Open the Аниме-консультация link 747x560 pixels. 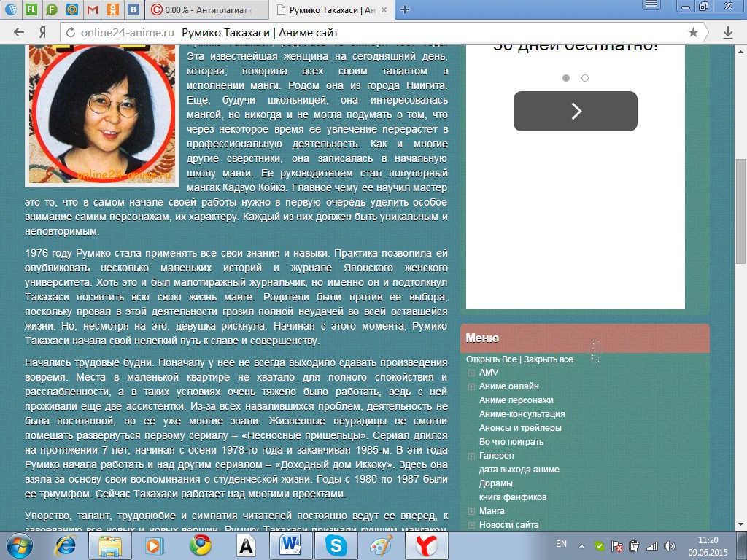point(522,414)
